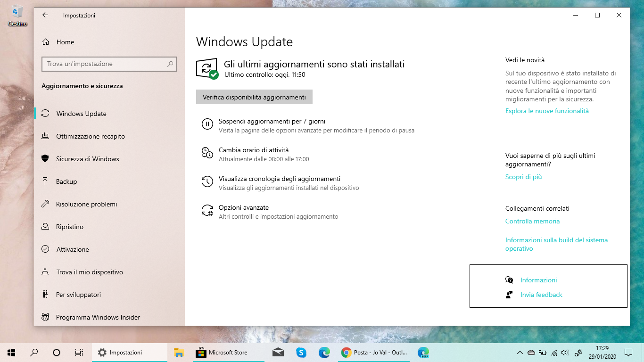Open the Backup section
644x362 pixels.
66,181
